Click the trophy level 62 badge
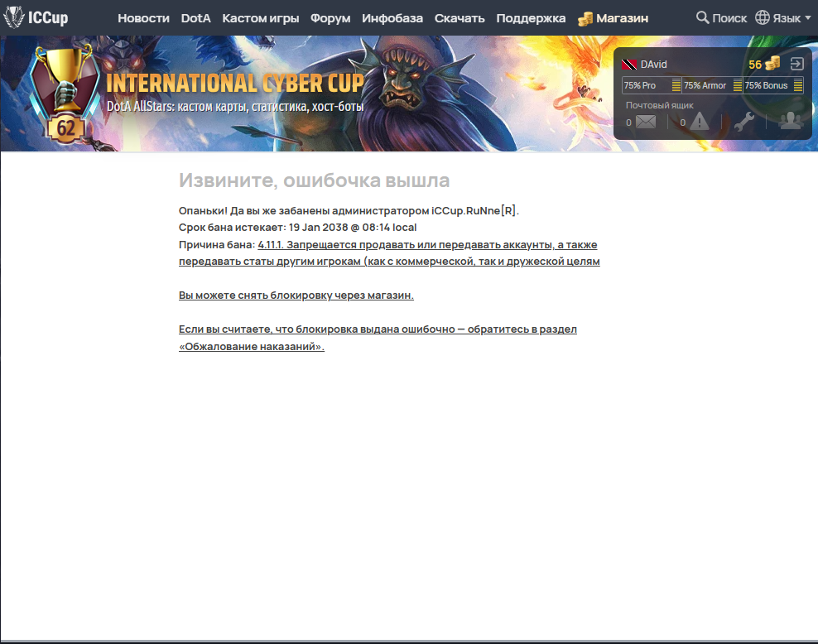Viewport: 818px width, 644px height. pyautogui.click(x=65, y=94)
